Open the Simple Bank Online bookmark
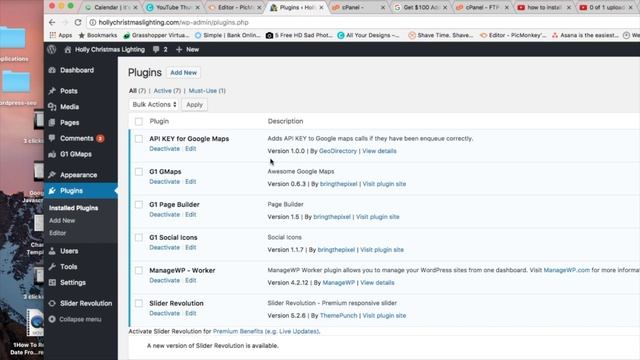 click(227, 36)
